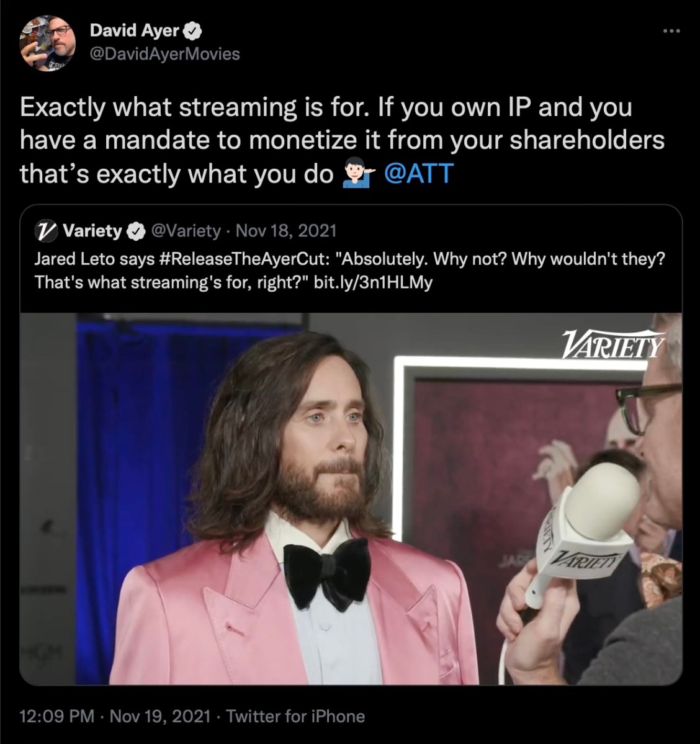Click the Variety account avatar icon
Viewport: 700px width, 744px height.
pos(45,231)
